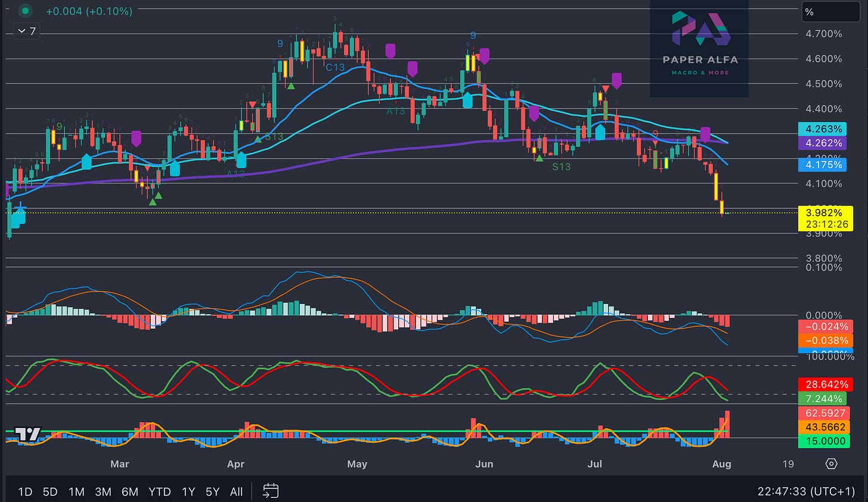Click the 22:47:33 (UTC+1) timezone clock
The width and height of the screenshot is (868, 502).
(806, 492)
